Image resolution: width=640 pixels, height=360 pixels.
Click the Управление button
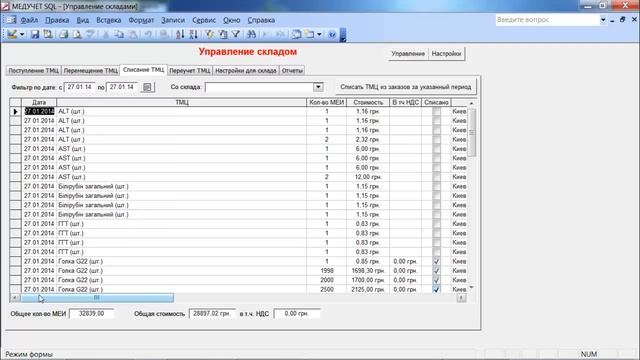pos(408,54)
